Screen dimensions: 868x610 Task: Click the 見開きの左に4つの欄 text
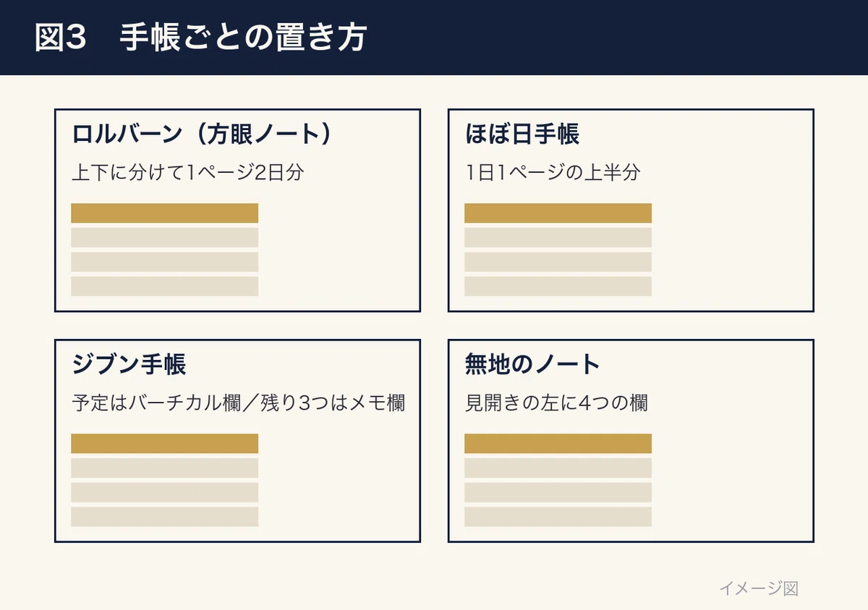click(556, 403)
